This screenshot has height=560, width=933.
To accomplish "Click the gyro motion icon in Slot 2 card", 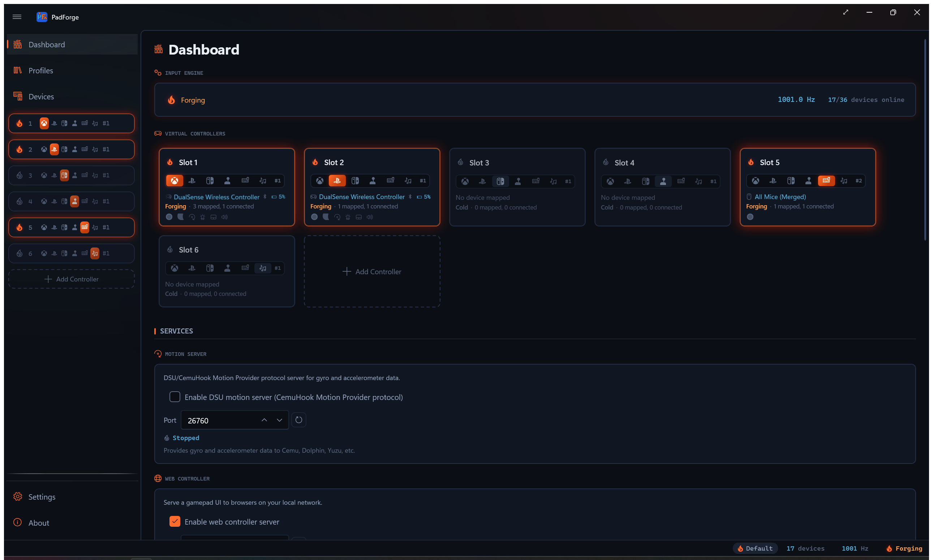I will coord(337,217).
